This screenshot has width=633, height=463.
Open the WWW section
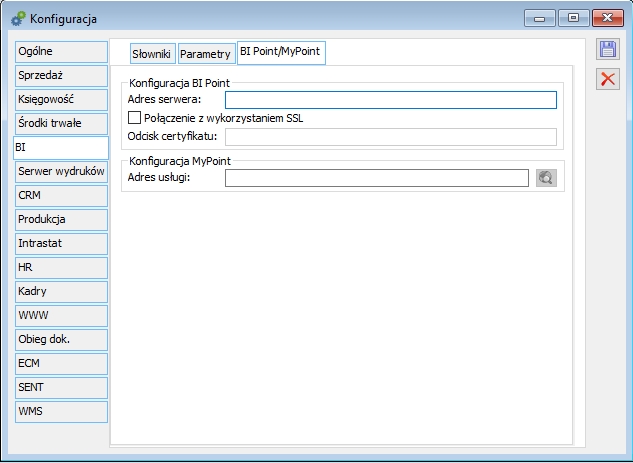click(61, 316)
